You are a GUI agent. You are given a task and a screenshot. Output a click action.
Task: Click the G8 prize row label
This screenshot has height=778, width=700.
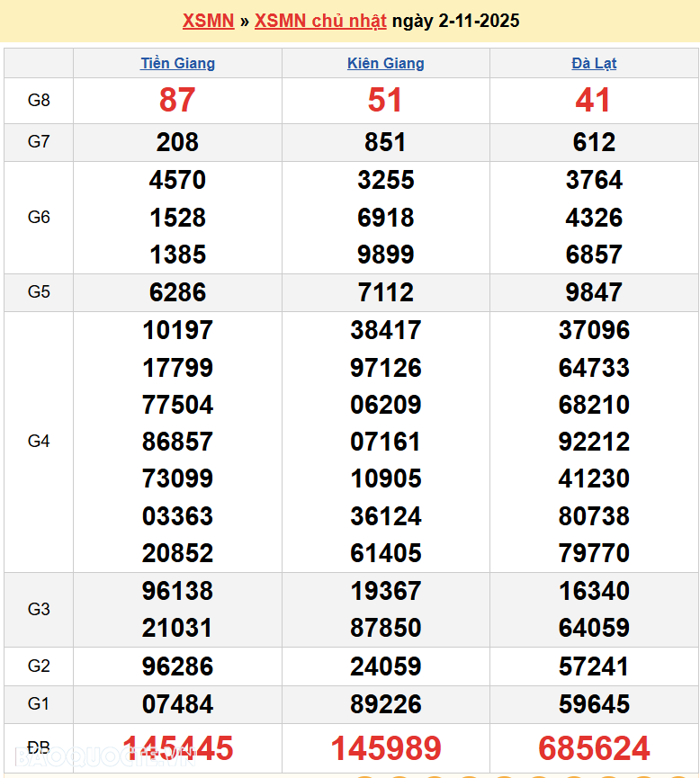tap(39, 101)
